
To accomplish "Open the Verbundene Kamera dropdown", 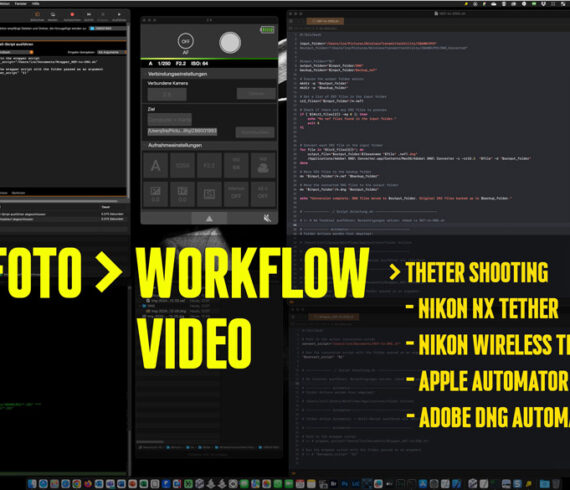I will (167, 94).
